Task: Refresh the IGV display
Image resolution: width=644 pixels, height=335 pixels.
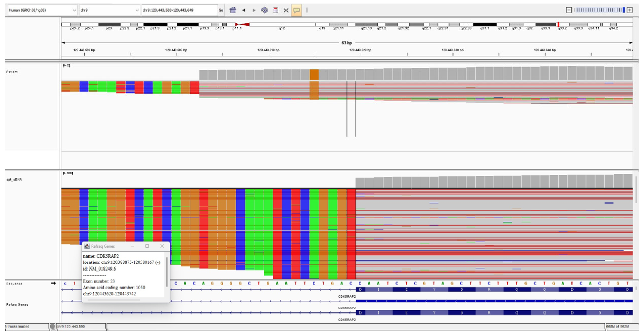Action: (264, 10)
